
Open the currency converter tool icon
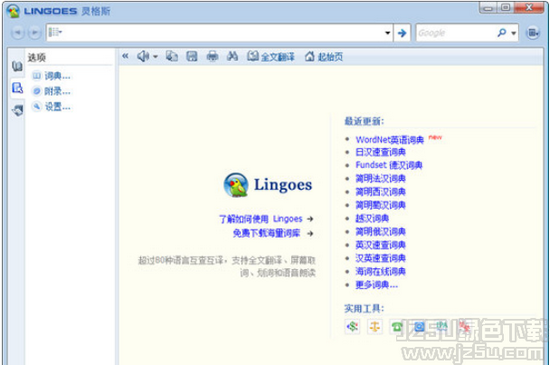pos(353,326)
